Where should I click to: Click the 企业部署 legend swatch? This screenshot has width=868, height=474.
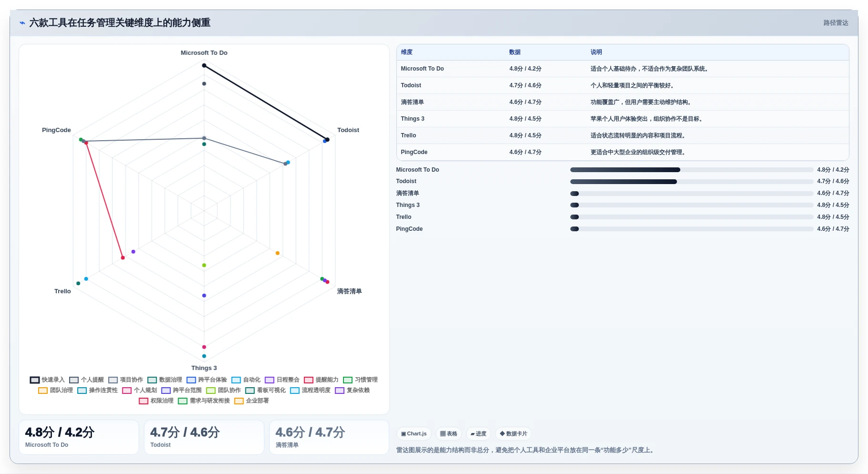click(239, 401)
